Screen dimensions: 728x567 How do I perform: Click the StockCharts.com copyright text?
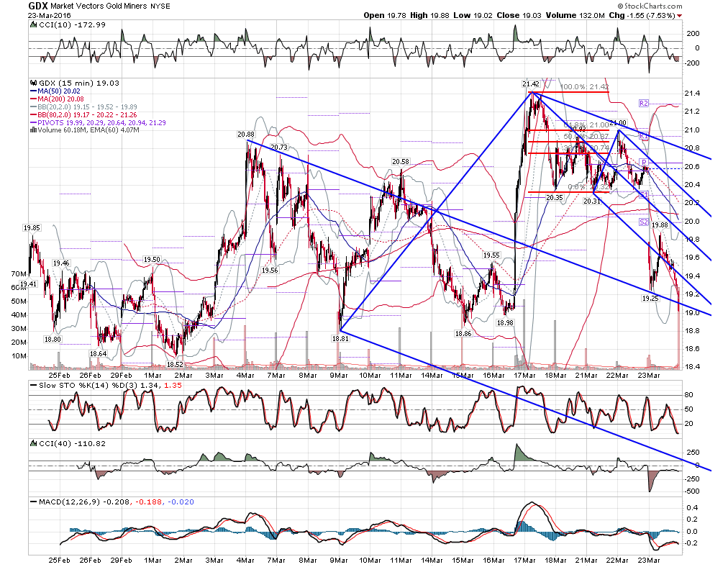click(x=650, y=6)
